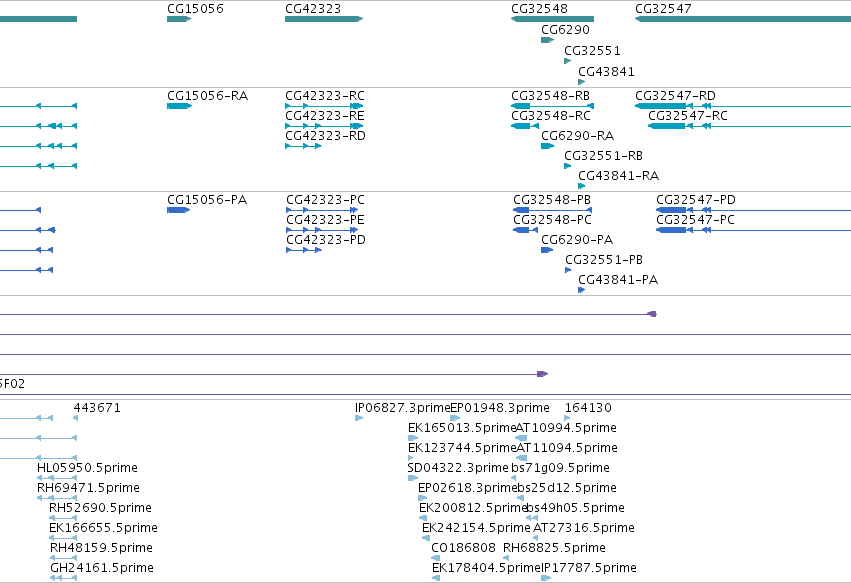
Task: Select the CG32548-RC transcript
Action: 525,126
